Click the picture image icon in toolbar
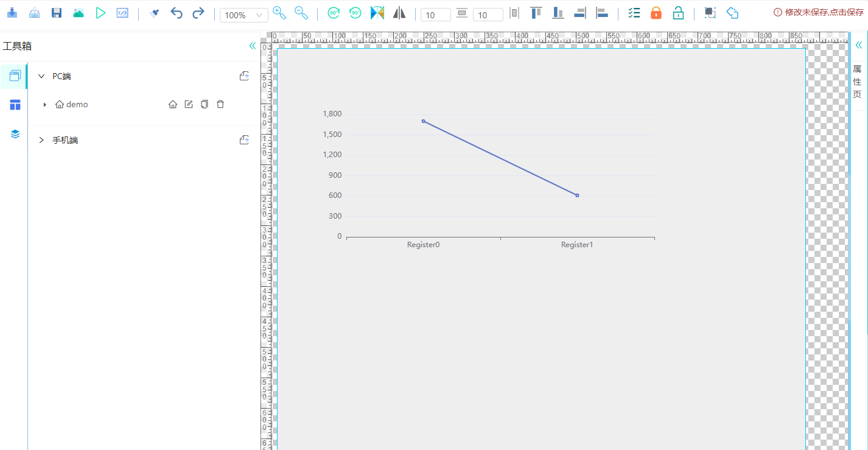The width and height of the screenshot is (868, 450). (79, 13)
